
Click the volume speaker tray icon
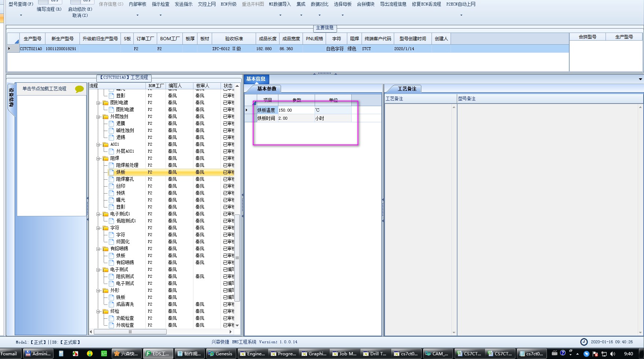coord(613,354)
